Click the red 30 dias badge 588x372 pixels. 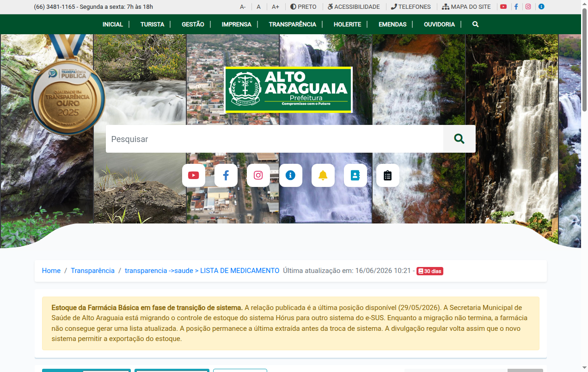click(430, 271)
